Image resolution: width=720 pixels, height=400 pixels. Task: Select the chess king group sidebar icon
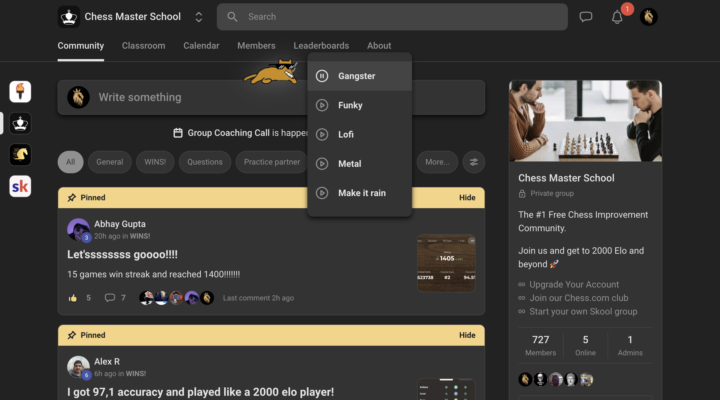(x=20, y=124)
